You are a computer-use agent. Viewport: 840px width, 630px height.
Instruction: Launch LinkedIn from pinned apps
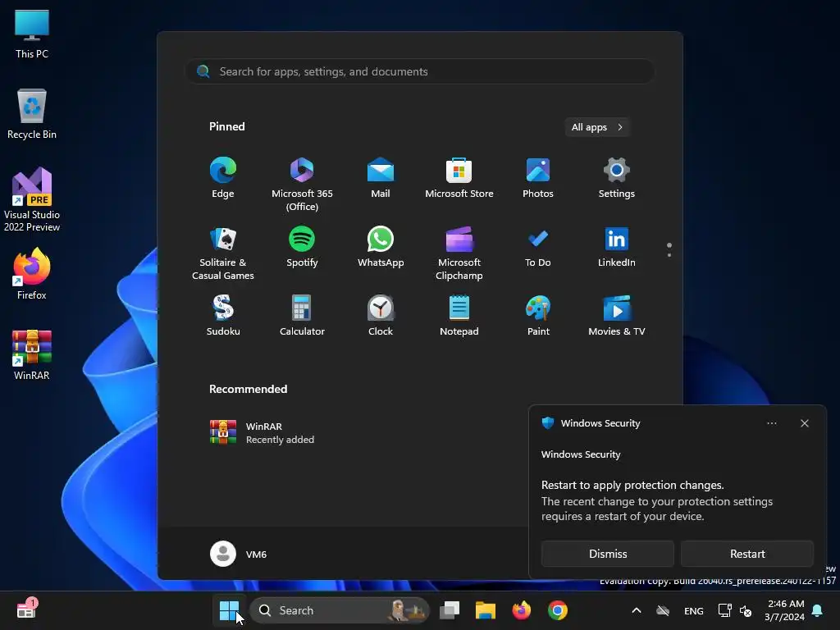coord(617,247)
